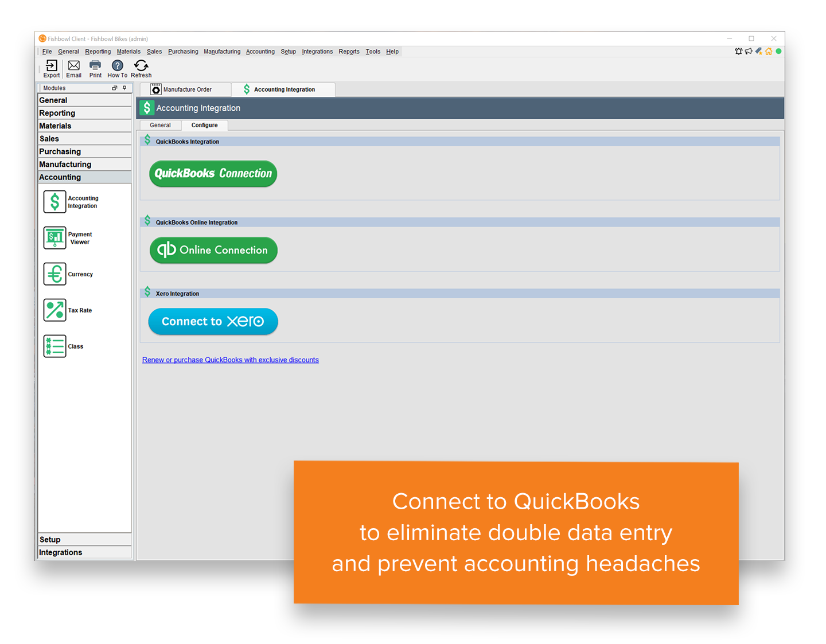Click the QuickBooks Connection button
Screen dimensions: 826x644
(x=213, y=174)
